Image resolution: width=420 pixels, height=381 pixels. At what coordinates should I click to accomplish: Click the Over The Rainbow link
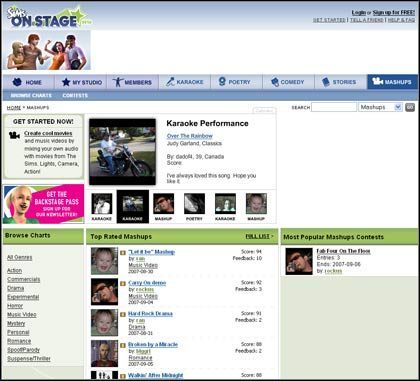click(190, 136)
